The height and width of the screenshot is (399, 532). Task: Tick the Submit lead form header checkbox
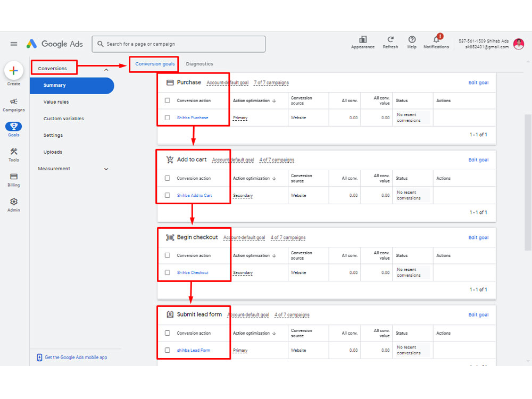[x=168, y=333]
